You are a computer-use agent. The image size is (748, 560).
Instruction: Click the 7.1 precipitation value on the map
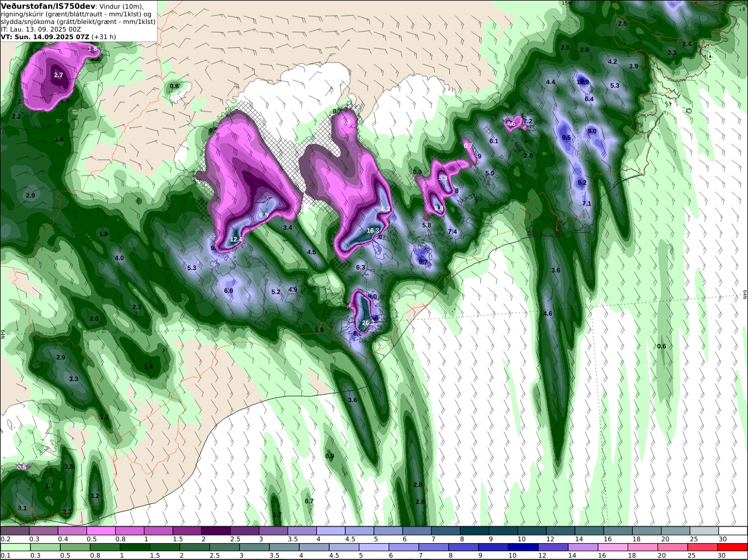[x=587, y=204]
